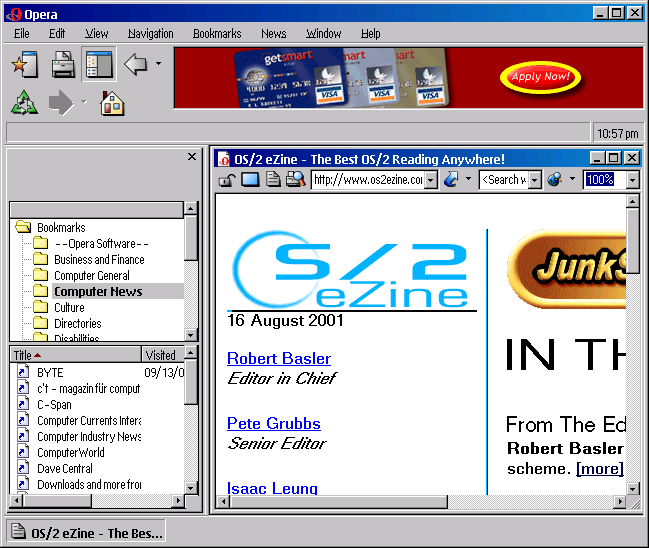The width and height of the screenshot is (649, 548).
Task: Follow the Isaac Leung link
Action: [272, 488]
